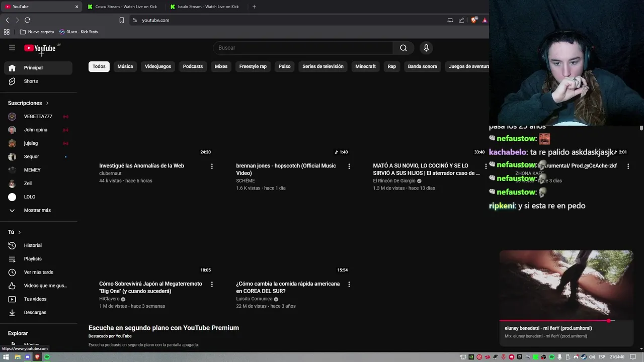Open Zell subscription channel
The width and height of the screenshot is (644, 362).
tap(38, 184)
